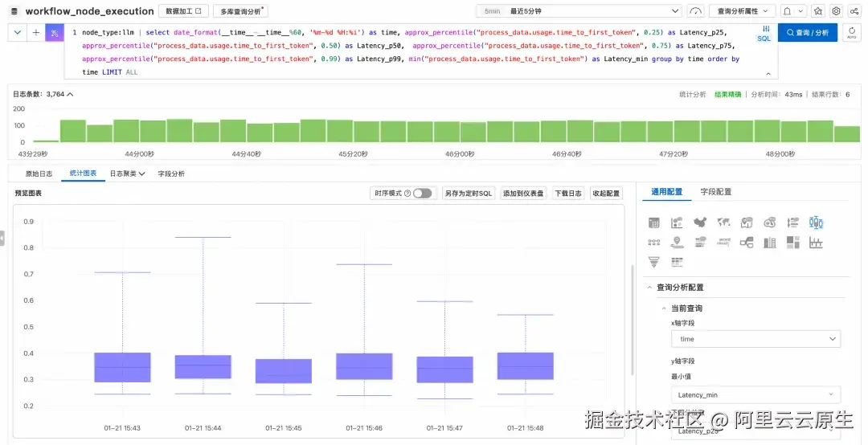Click the 另存为定时SQL button
868x445 pixels.
tap(469, 193)
